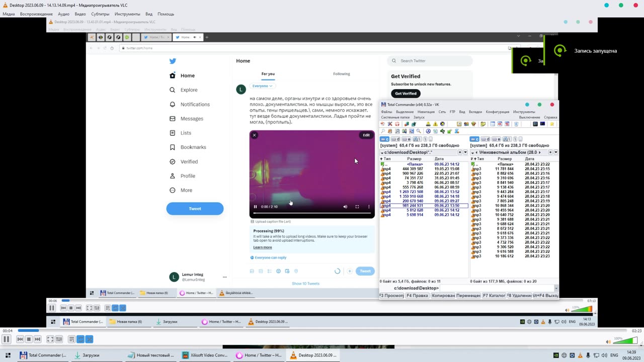Select the 981 244 931 mp4 file row
Viewport: 644px width, 362px height.
coord(424,206)
